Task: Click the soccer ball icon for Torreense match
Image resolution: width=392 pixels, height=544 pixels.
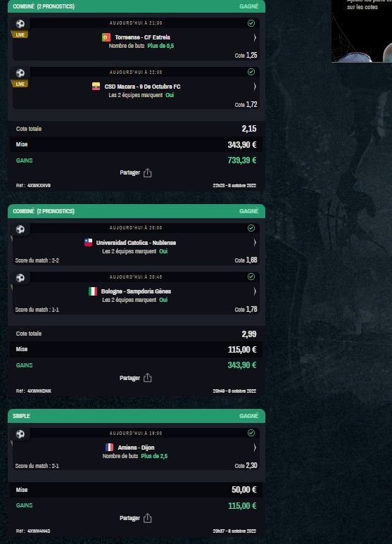Action: point(20,24)
